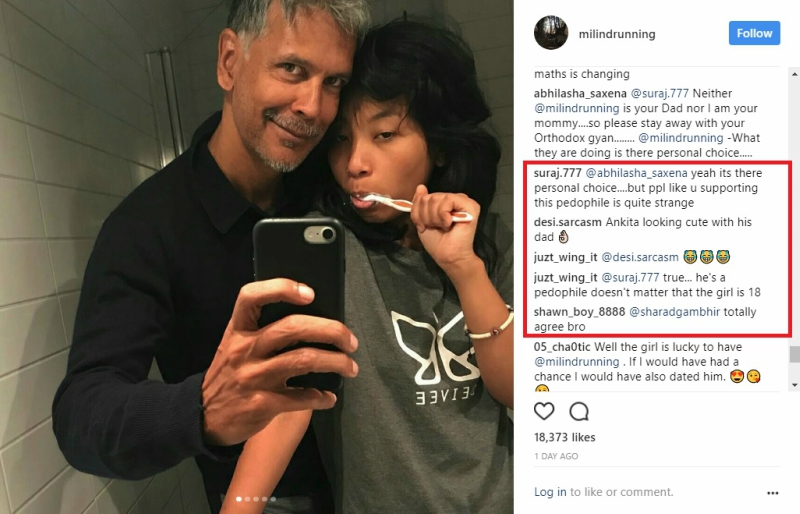Open the milindrunning username link
800x514 pixels.
(617, 34)
